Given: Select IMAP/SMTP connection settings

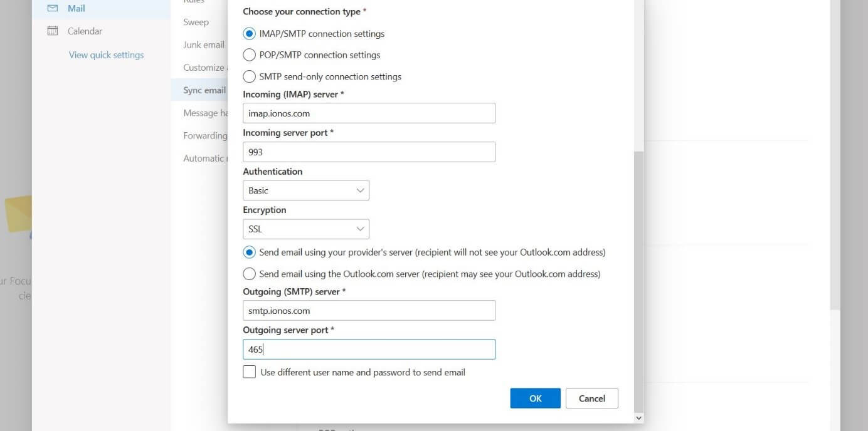Looking at the screenshot, I should click(249, 33).
